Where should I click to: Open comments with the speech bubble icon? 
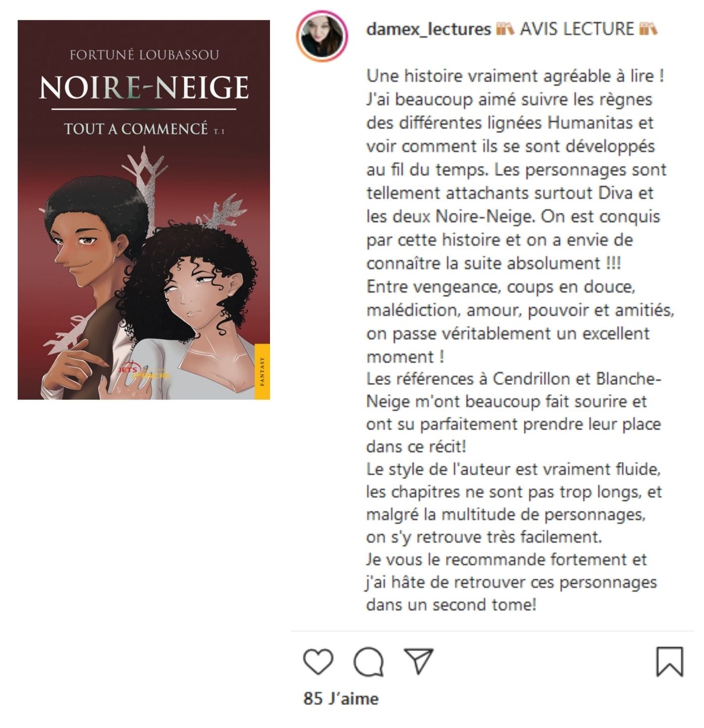pos(368,661)
